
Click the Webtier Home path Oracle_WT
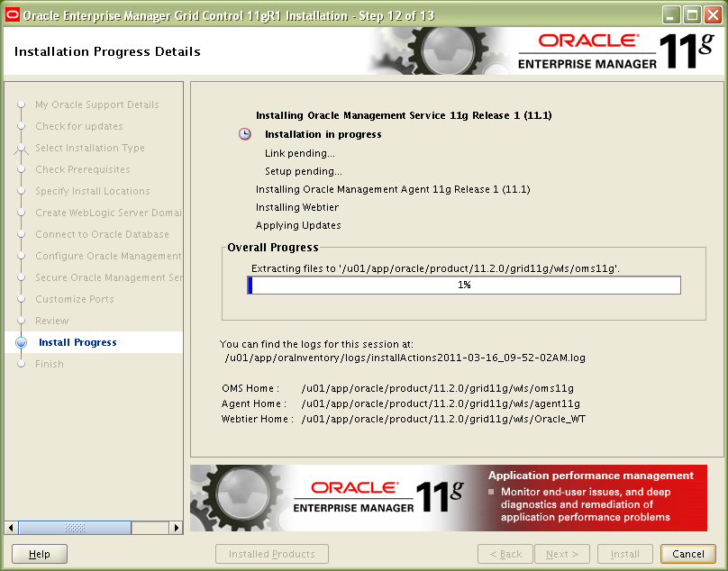point(443,419)
